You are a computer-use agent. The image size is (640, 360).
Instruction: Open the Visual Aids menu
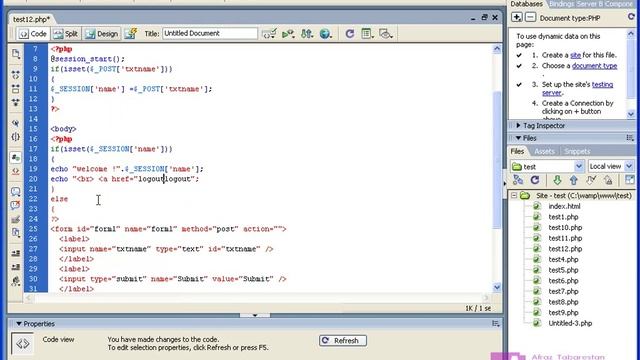point(386,34)
